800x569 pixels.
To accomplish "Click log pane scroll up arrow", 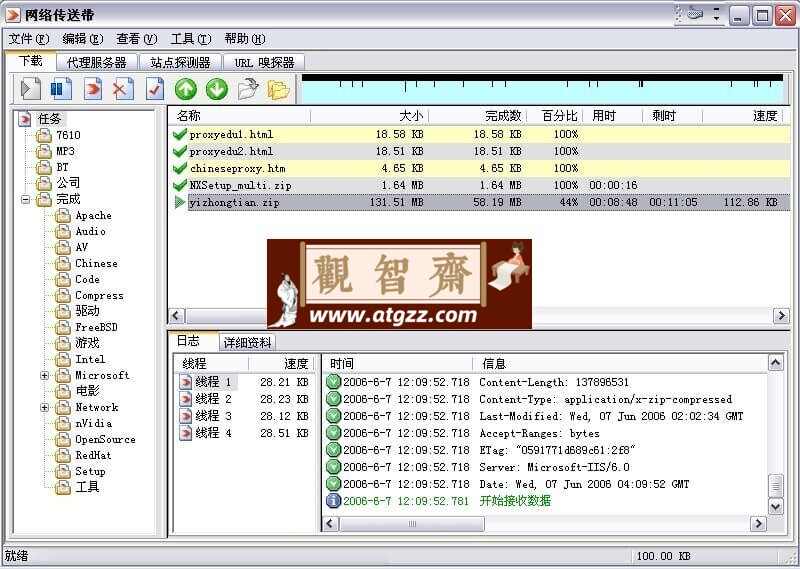I will pos(776,363).
